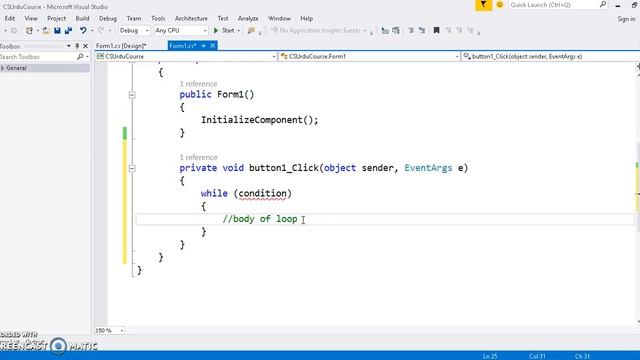The image size is (640, 360).
Task: Click '1 reference' above public Form1()
Action: tap(198, 84)
